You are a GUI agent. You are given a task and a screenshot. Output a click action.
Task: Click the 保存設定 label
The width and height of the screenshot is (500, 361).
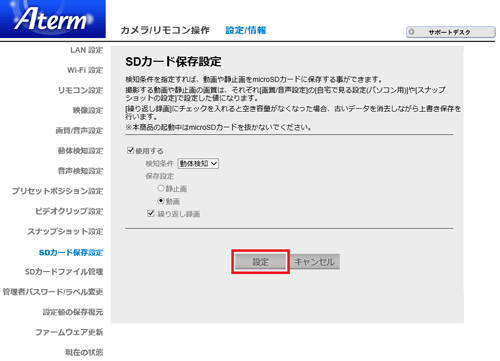click(x=159, y=176)
